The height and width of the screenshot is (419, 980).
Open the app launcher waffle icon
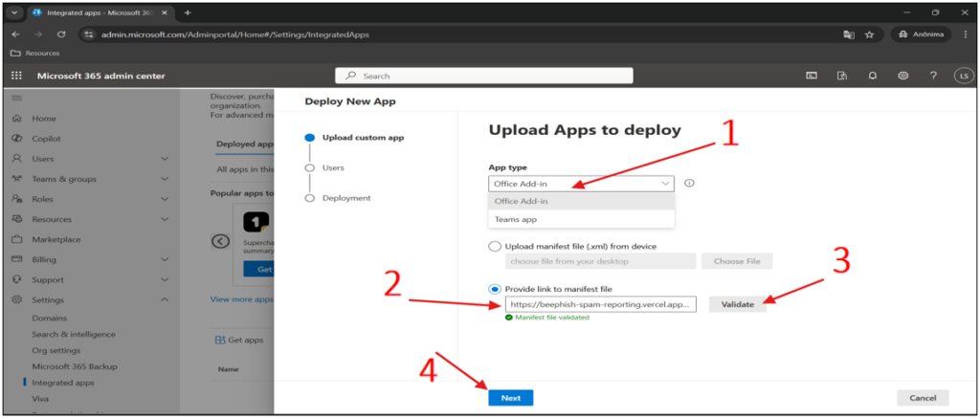click(x=17, y=76)
